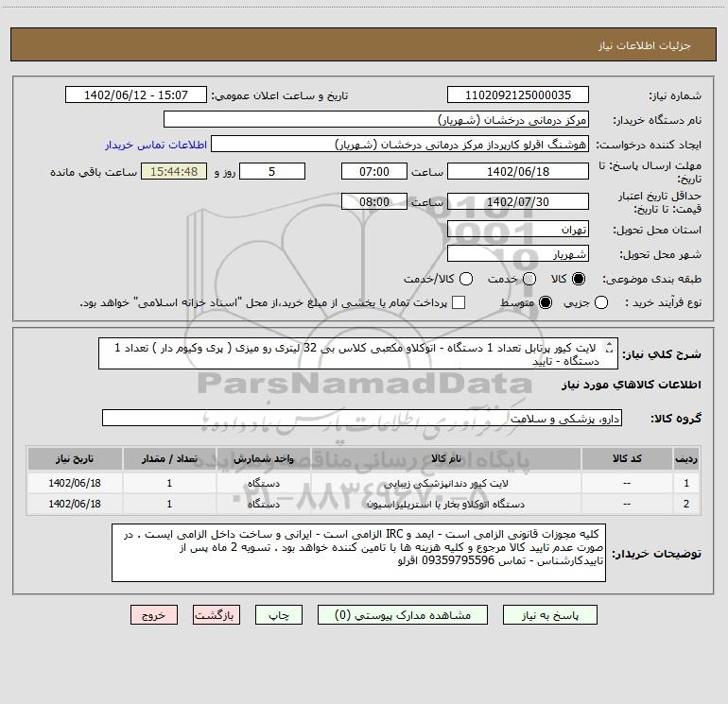
Task: Click the بازگشت back button
Action: pos(217,615)
